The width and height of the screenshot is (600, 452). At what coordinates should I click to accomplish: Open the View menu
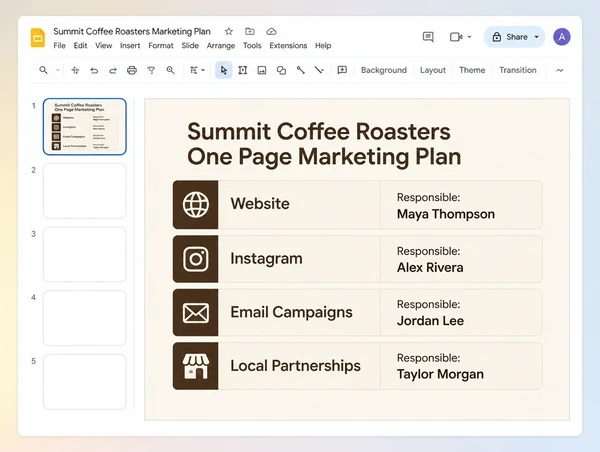(104, 46)
